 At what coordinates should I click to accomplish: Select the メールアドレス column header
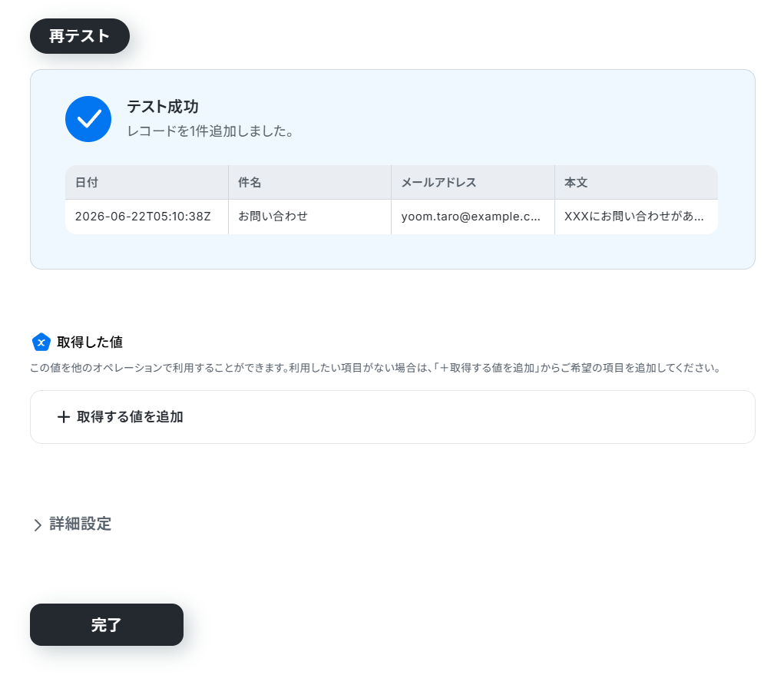[x=473, y=183]
